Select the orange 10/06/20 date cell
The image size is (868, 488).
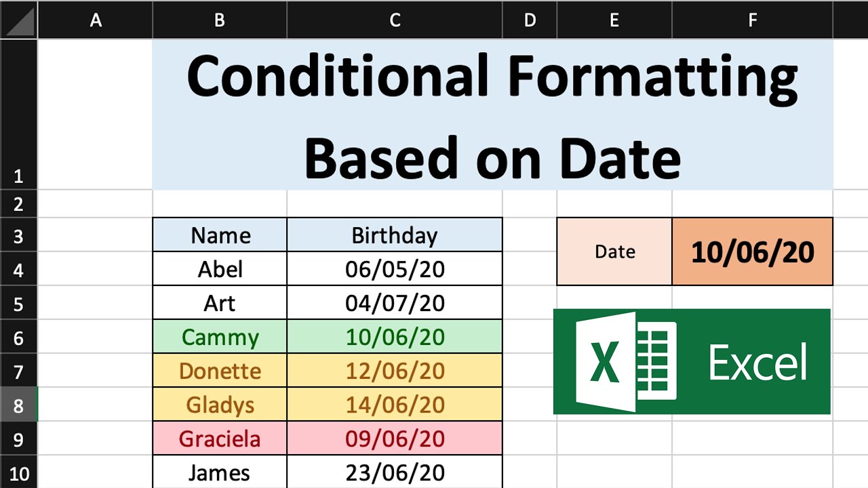pos(752,251)
